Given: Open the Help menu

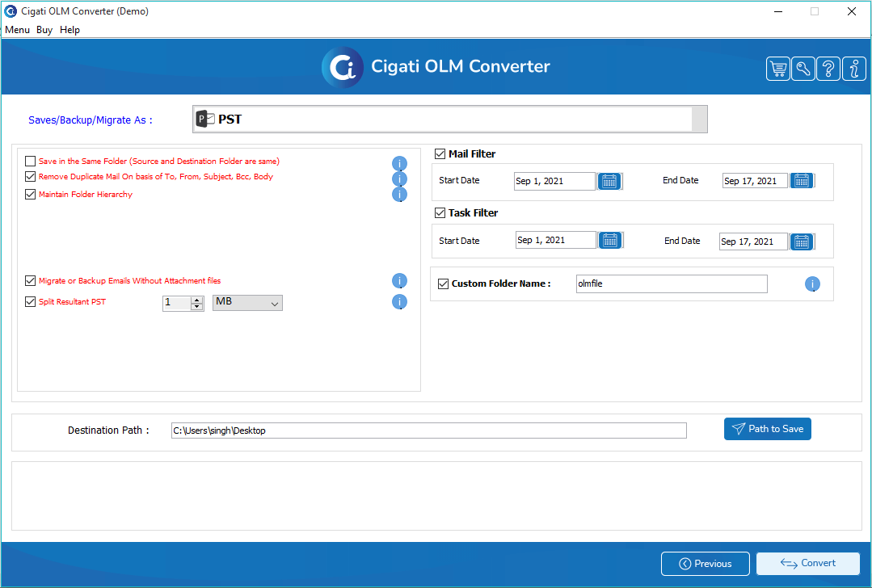Looking at the screenshot, I should click(70, 30).
